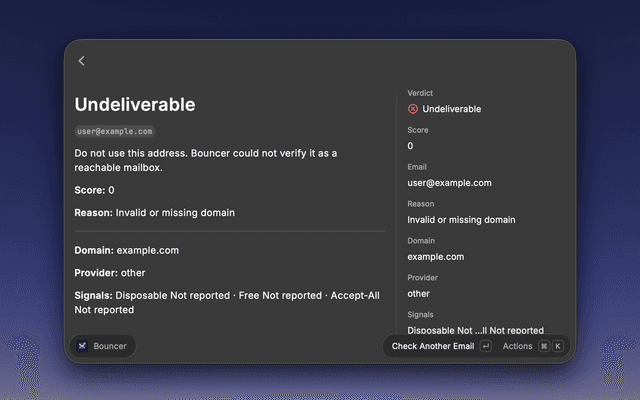Click the Signals line mentioning Disposable Not reported
The width and height of the screenshot is (640, 400).
coord(227,302)
